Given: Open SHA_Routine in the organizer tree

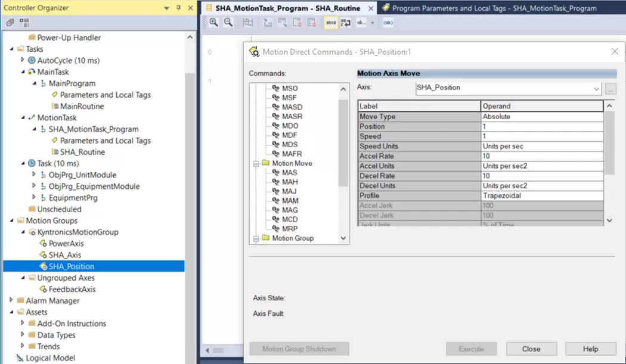Looking at the screenshot, I should (x=78, y=152).
